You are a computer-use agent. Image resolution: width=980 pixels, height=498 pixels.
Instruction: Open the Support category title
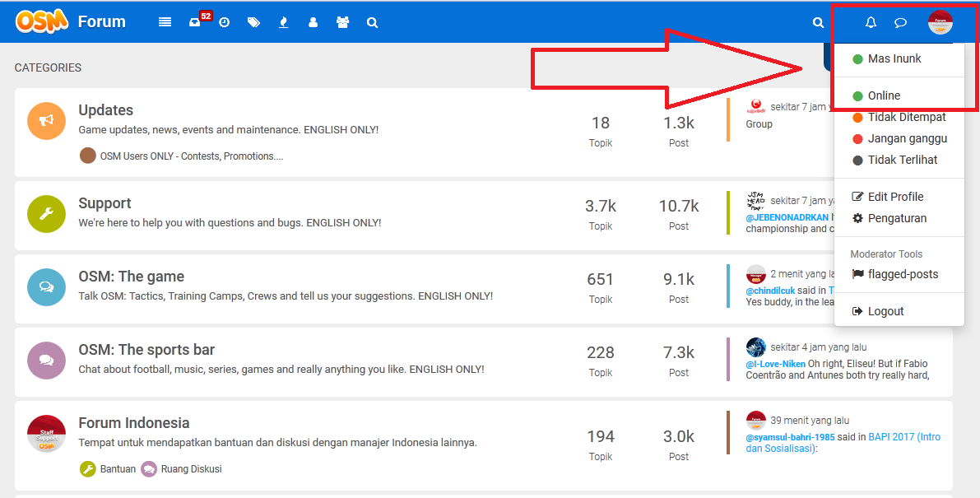(105, 203)
